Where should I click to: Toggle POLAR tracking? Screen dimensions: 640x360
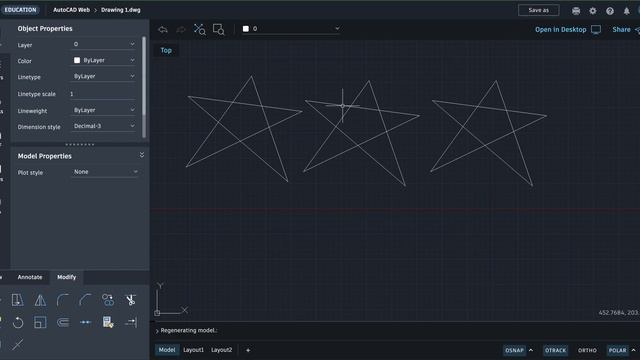[618, 350]
